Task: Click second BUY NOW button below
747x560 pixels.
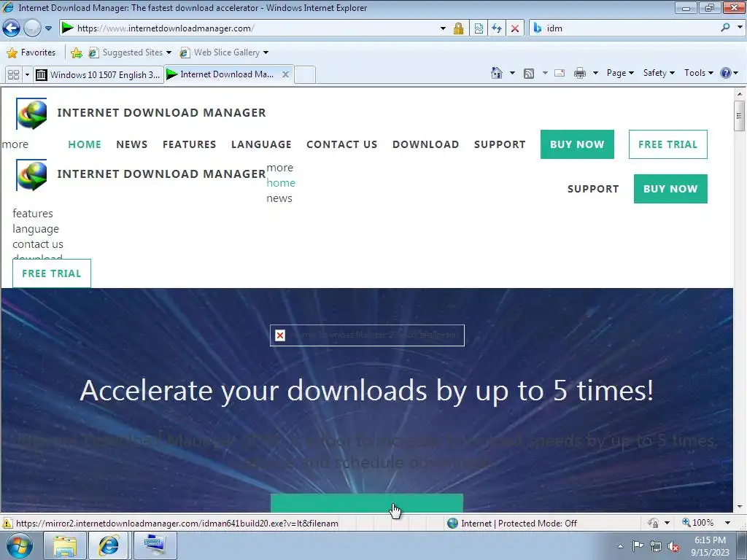Action: (x=670, y=189)
